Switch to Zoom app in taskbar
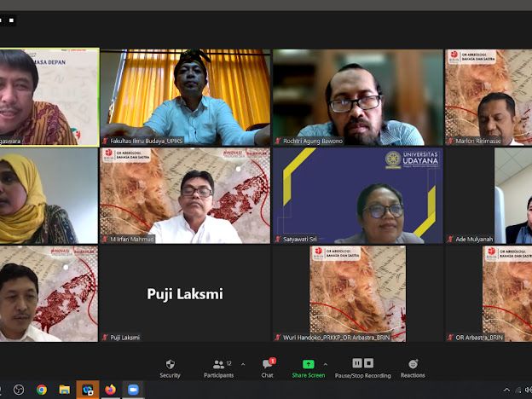 click(x=133, y=390)
